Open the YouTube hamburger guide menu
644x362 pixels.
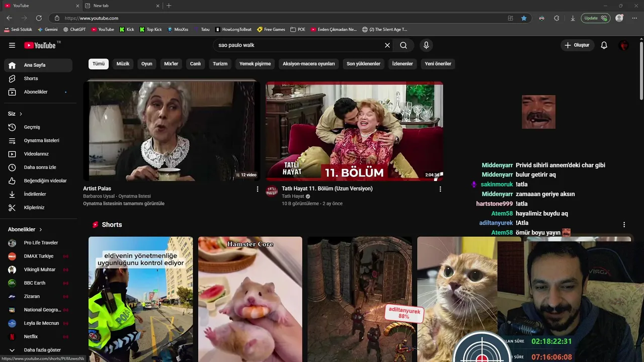tap(12, 45)
